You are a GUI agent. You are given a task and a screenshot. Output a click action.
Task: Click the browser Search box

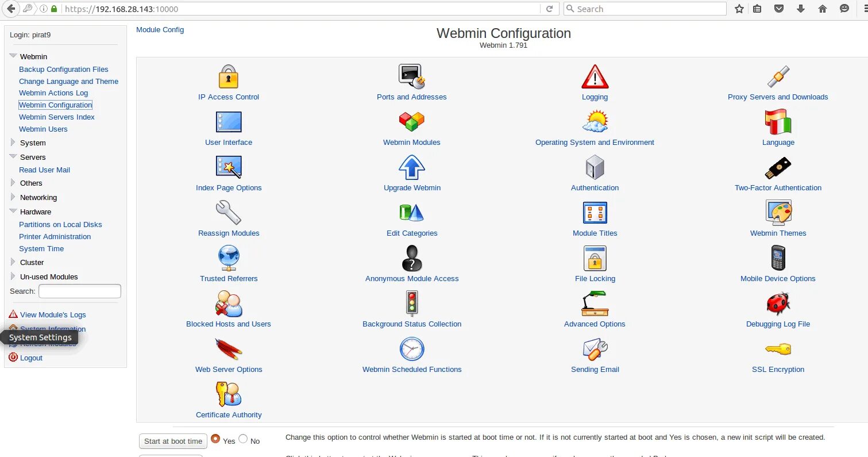pos(645,9)
